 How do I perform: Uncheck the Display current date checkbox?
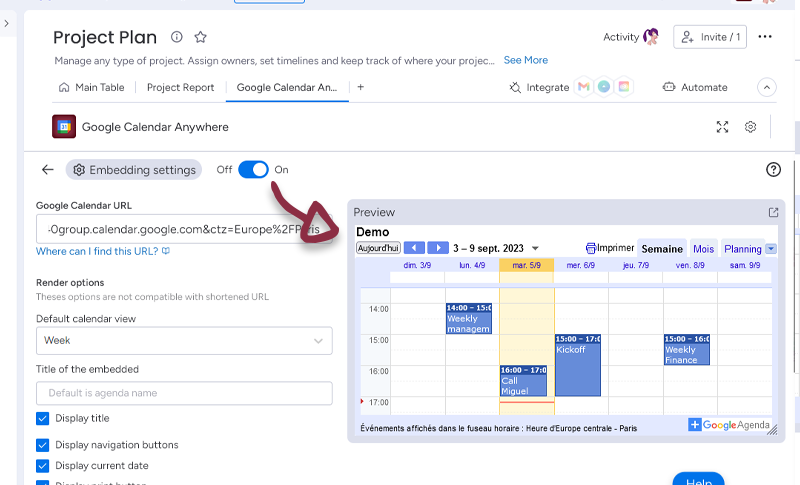click(42, 466)
